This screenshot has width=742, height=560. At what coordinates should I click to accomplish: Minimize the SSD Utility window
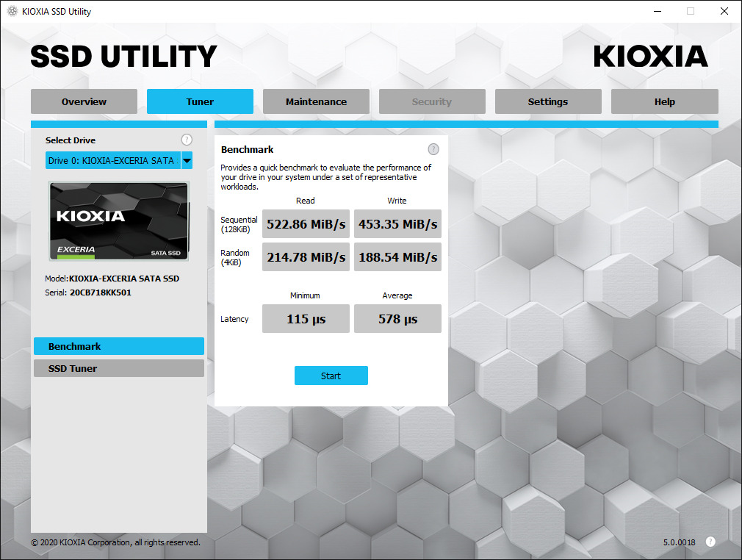click(x=656, y=12)
